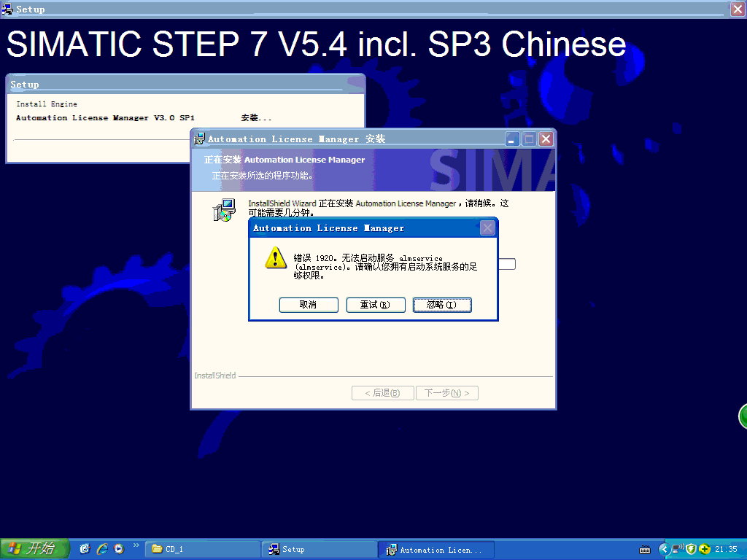Click the 重试(R) retry button
This screenshot has height=560, width=747.
click(376, 305)
